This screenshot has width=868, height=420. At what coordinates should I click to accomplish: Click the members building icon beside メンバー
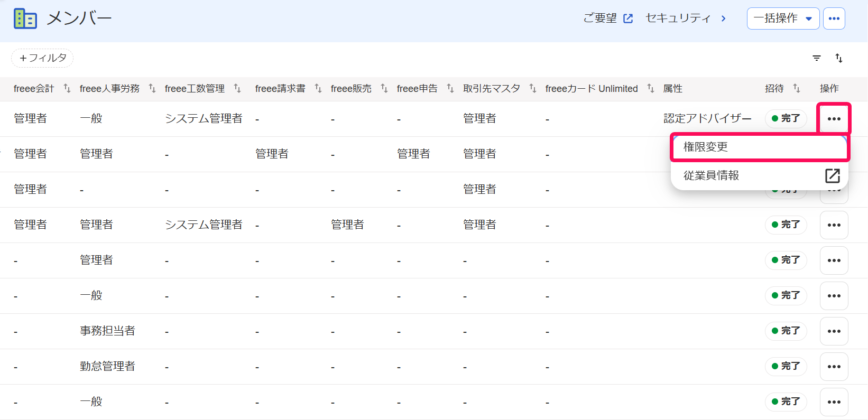pyautogui.click(x=25, y=18)
